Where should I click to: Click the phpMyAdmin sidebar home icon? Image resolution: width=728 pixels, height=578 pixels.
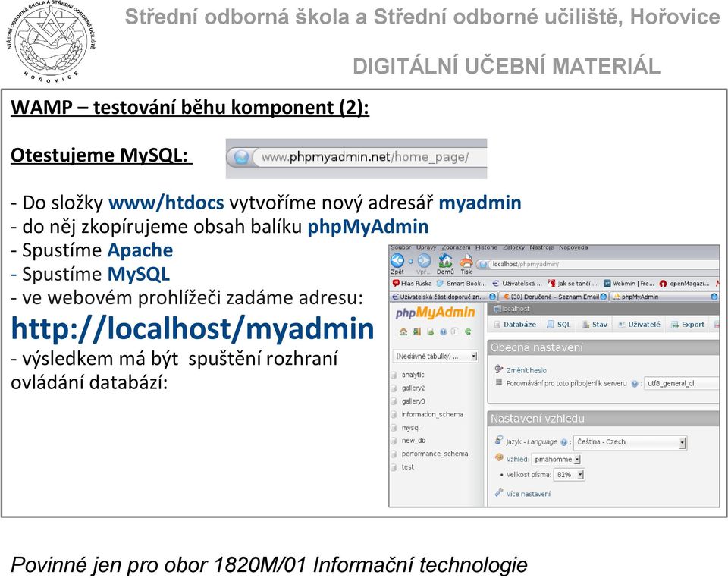click(403, 331)
